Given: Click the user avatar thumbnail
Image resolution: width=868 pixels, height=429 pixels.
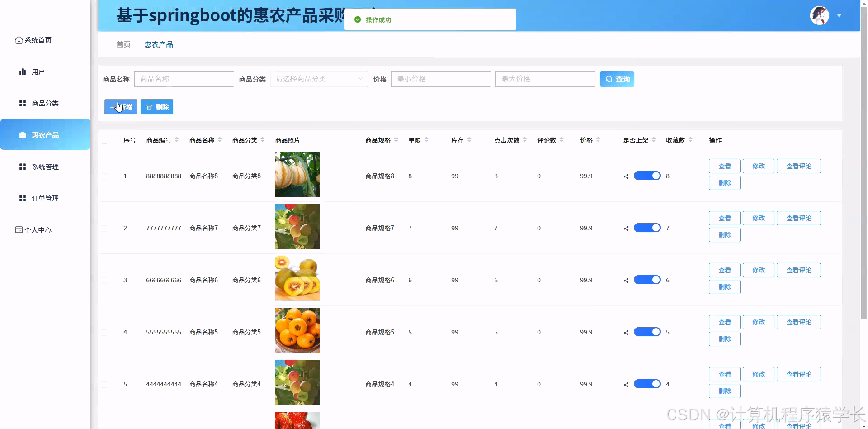Looking at the screenshot, I should pyautogui.click(x=819, y=15).
